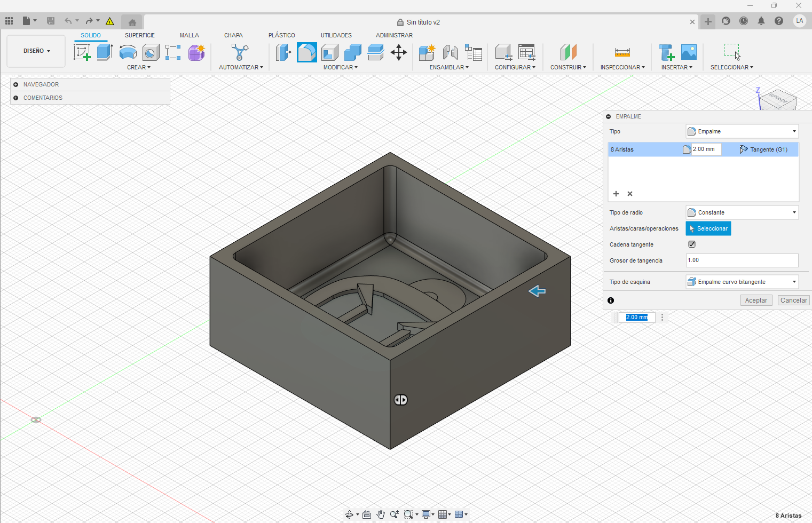
Task: Click the radius field in 8 Aristas row
Action: pyautogui.click(x=706, y=149)
